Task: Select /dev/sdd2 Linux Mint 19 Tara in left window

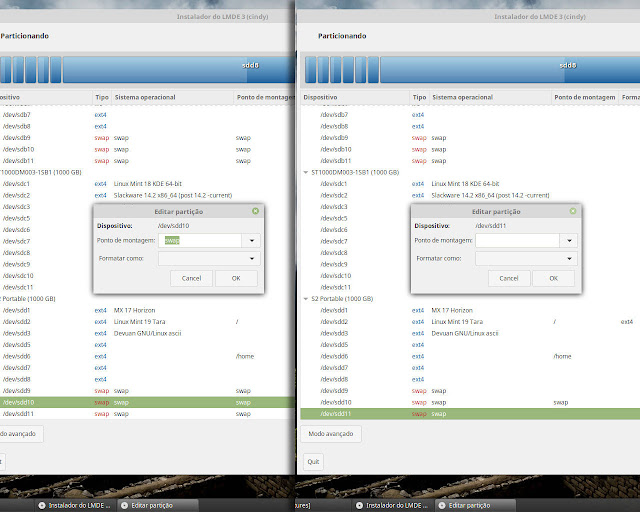Action: 147,322
